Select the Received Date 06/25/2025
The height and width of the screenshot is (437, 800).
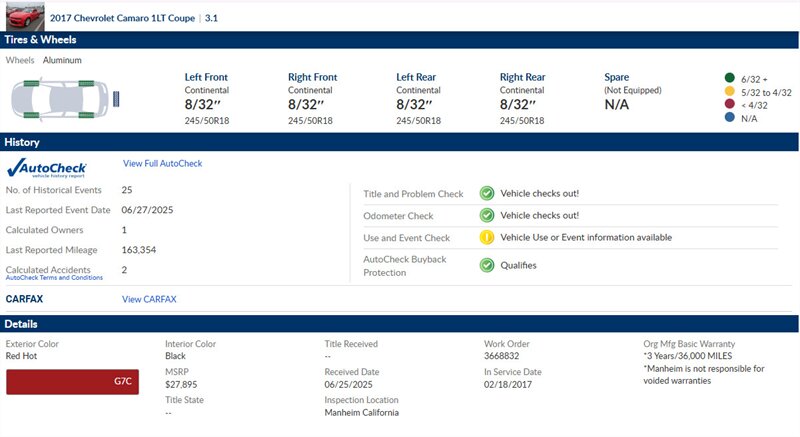[348, 384]
